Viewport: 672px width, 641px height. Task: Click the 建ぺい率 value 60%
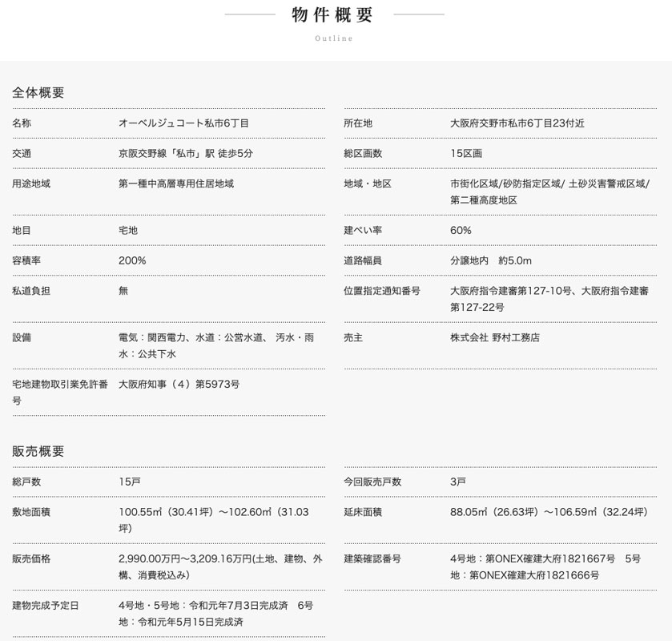pos(461,230)
